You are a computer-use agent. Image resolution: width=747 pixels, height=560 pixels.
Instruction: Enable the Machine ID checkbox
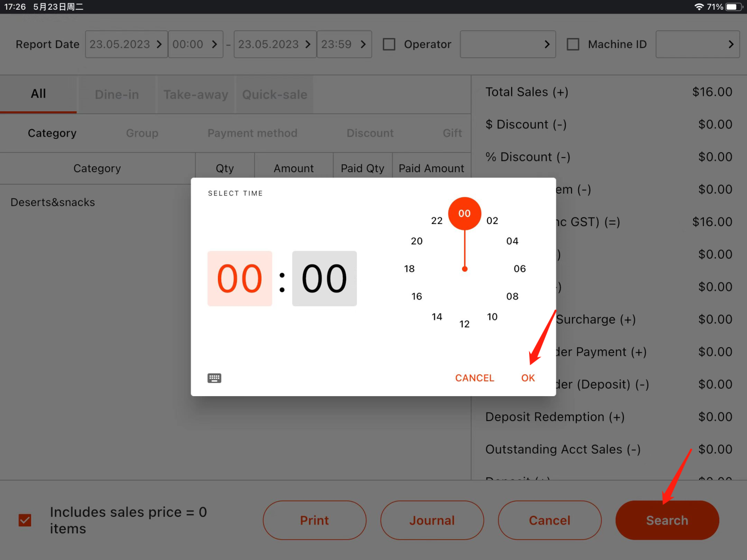pos(573,44)
